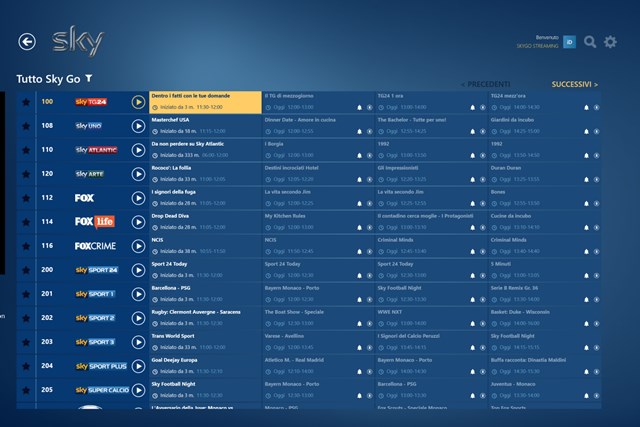Favorite channel 120 with its star

(x=26, y=174)
